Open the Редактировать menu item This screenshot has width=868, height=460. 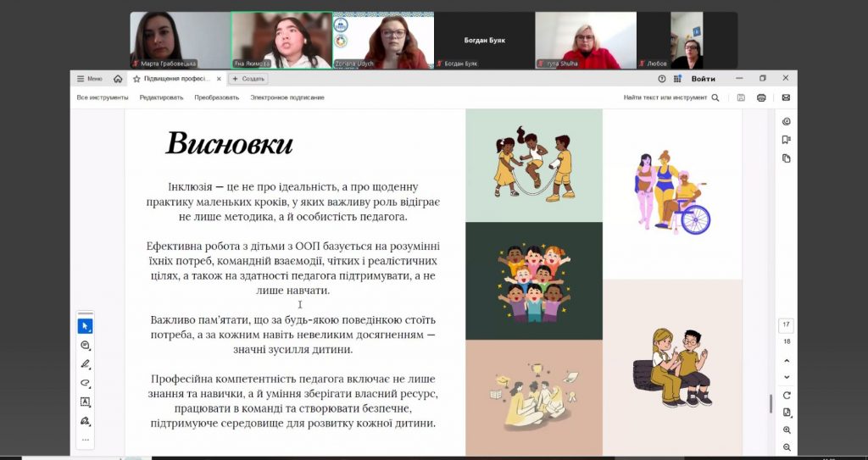click(161, 97)
